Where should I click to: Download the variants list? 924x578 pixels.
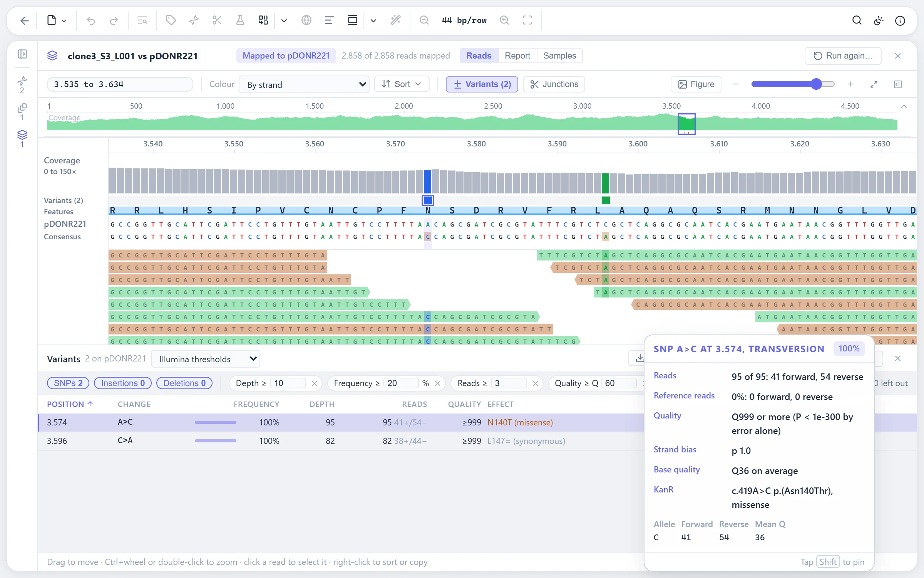click(x=639, y=358)
